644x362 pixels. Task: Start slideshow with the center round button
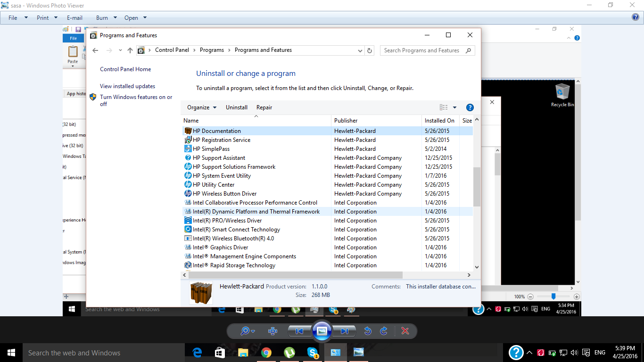tap(322, 331)
